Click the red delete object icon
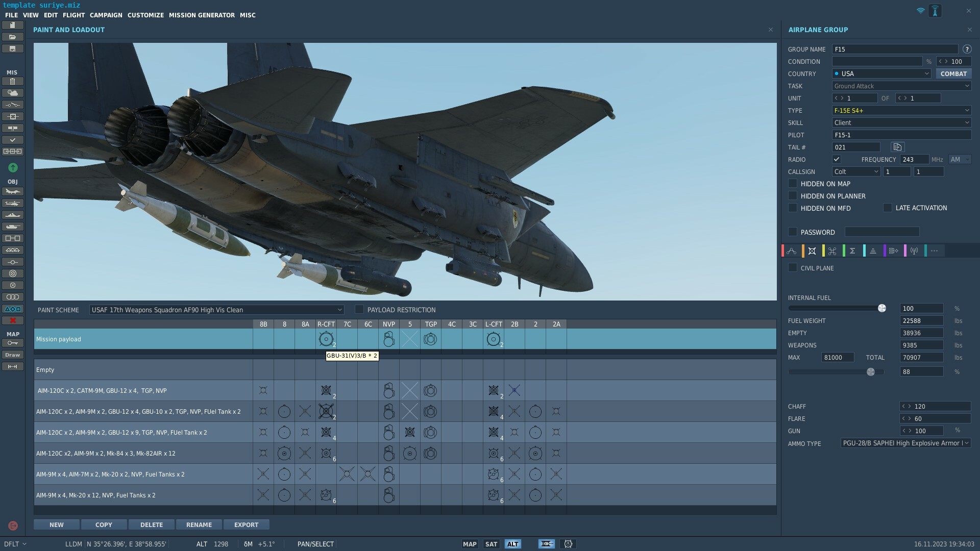The image size is (980, 551). (13, 320)
